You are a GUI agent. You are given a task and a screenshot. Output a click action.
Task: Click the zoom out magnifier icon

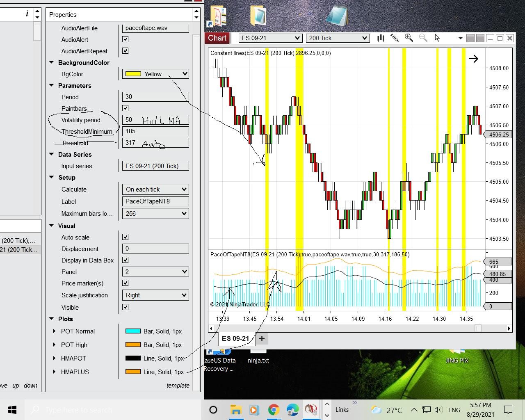click(x=423, y=38)
